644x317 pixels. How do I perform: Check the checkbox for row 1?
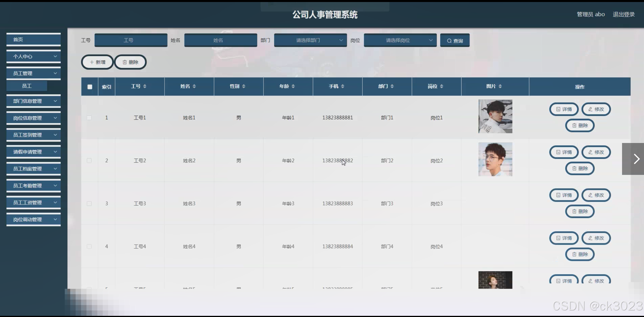click(89, 118)
